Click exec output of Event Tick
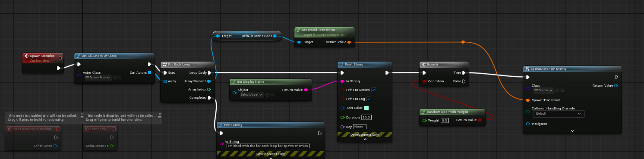 (112, 137)
